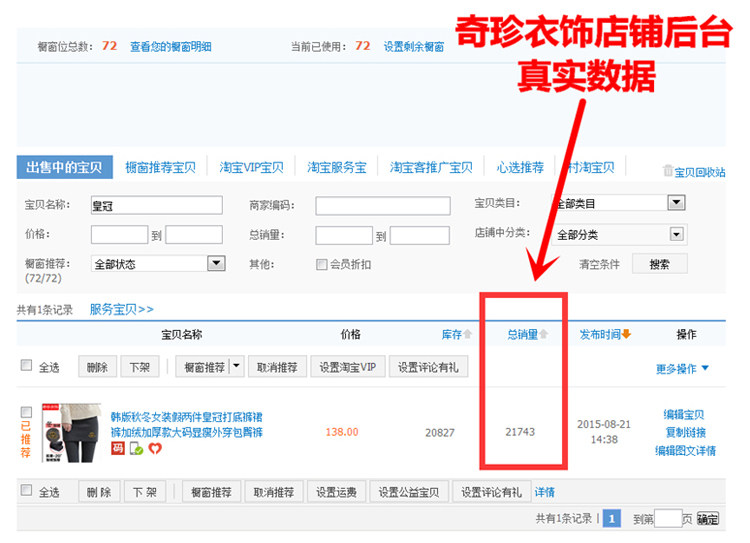
Task: Click the bottom 删 除 button
Action: [99, 492]
